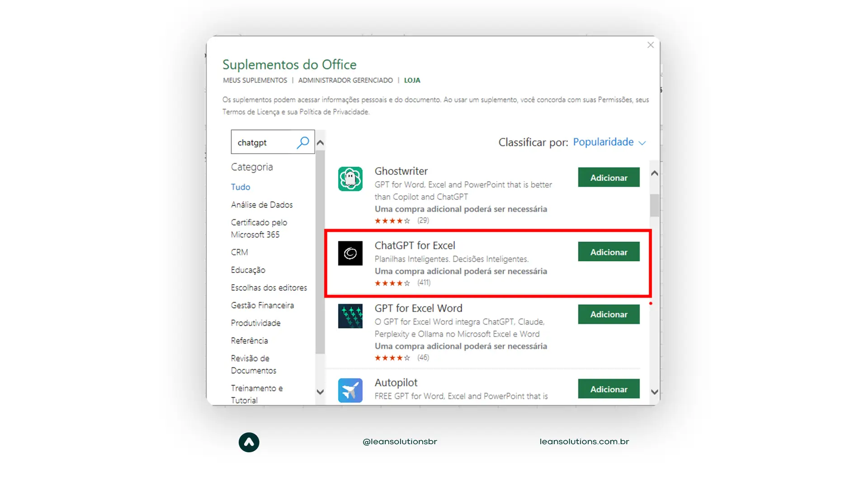Open the Popularidade sort dropdown
The width and height of the screenshot is (868, 488).
pyautogui.click(x=603, y=142)
